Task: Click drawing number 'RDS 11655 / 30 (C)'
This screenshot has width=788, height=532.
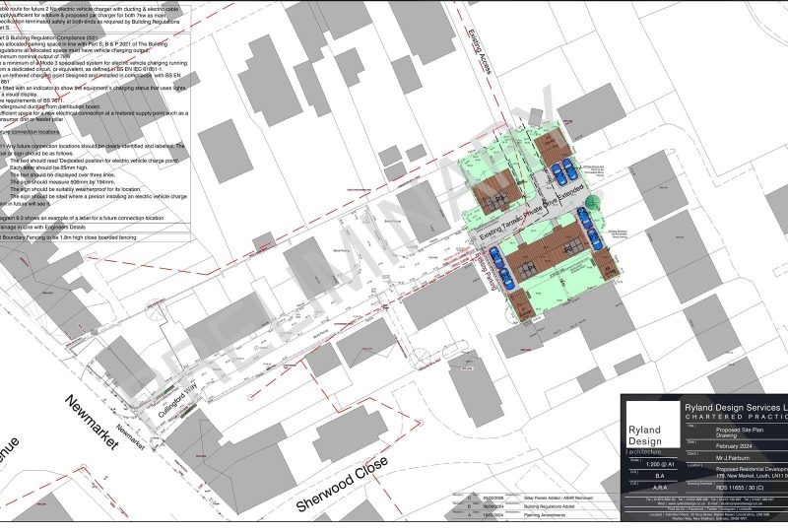Action: 741,488
